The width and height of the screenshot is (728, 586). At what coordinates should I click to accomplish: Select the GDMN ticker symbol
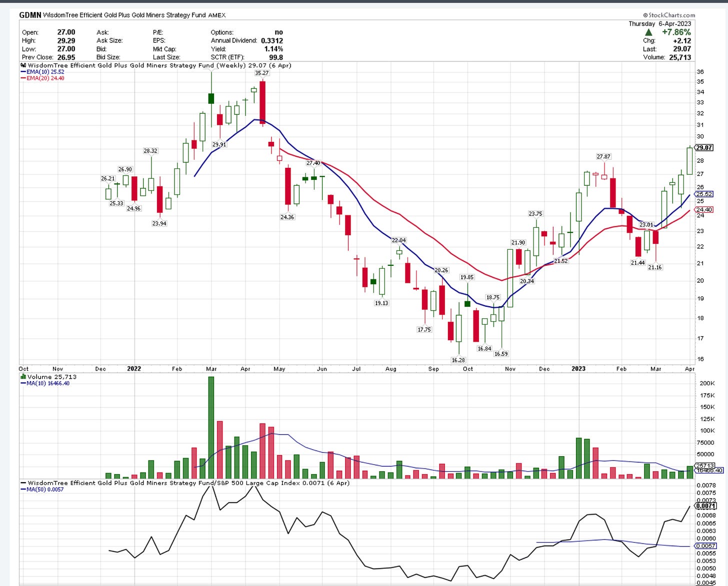coord(29,15)
